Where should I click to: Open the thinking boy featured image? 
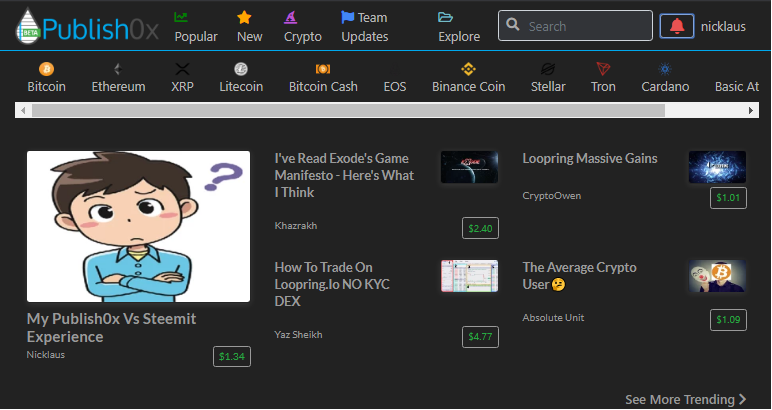138,226
